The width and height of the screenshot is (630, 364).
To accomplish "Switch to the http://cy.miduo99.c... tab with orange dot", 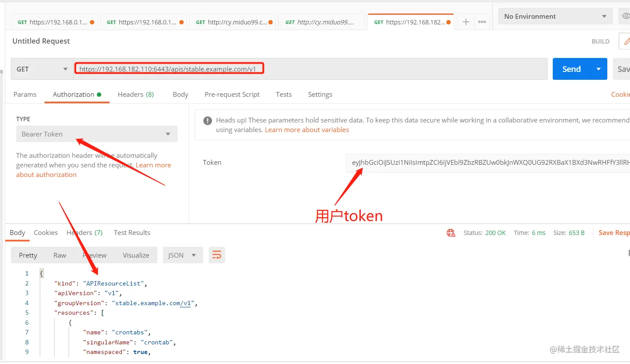I will tap(232, 22).
